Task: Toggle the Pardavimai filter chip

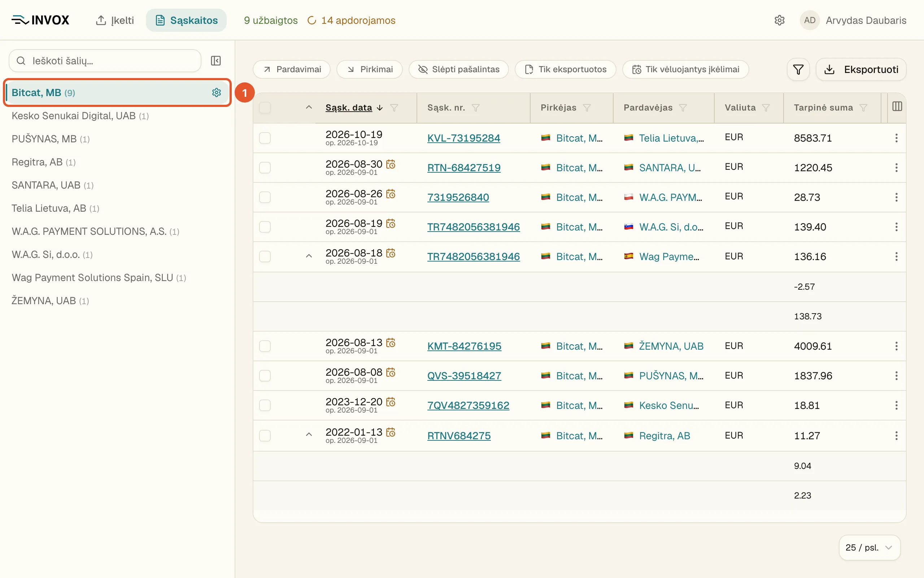Action: (292, 70)
